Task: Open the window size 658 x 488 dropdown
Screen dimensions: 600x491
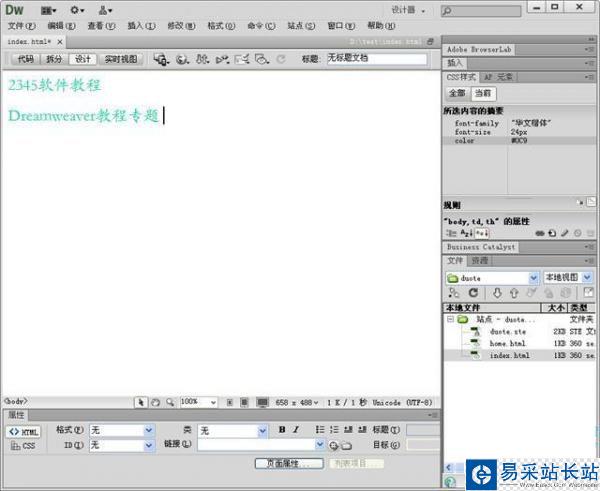Action: click(x=297, y=403)
